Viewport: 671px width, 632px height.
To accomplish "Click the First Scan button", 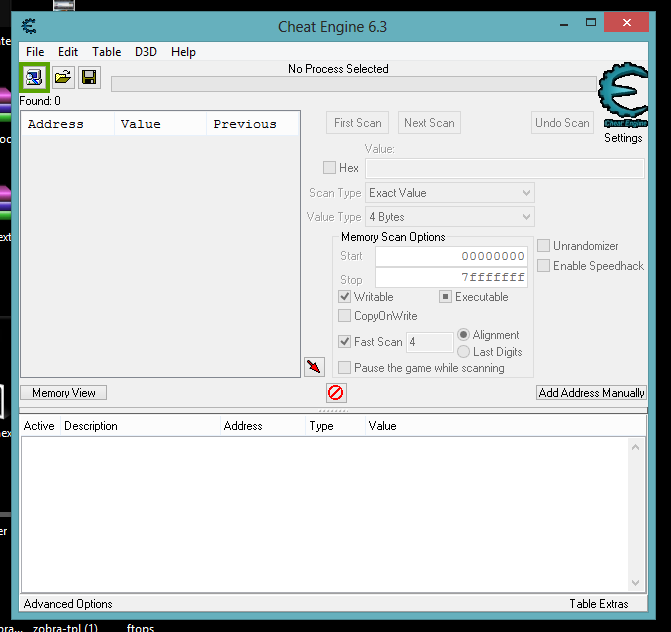I will [358, 123].
